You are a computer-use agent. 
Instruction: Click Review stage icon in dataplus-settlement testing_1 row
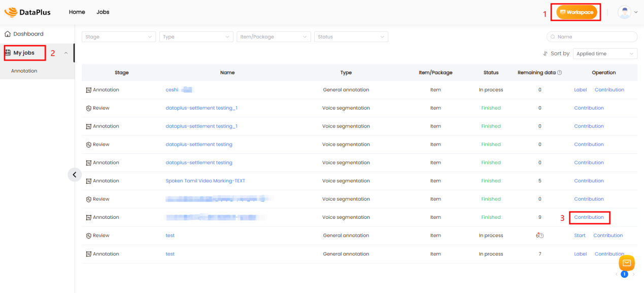[88, 108]
